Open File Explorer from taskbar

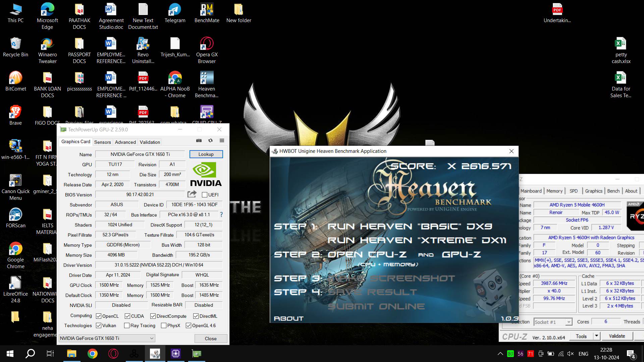click(71, 354)
